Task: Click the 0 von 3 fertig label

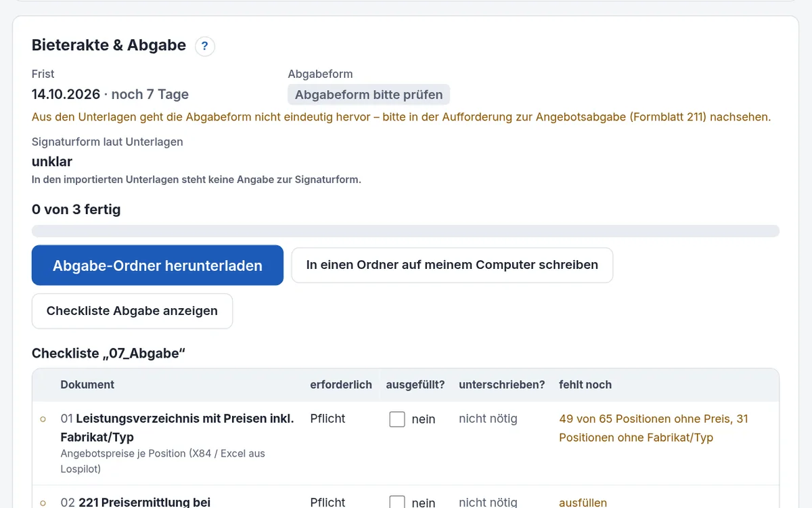Action: [x=76, y=210]
